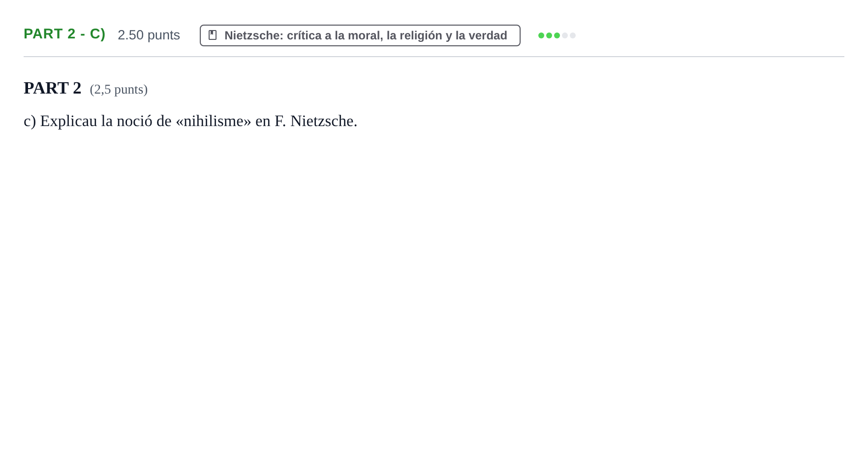Click the bold PART 2 title
Screen dimensions: 868x457
(53, 88)
